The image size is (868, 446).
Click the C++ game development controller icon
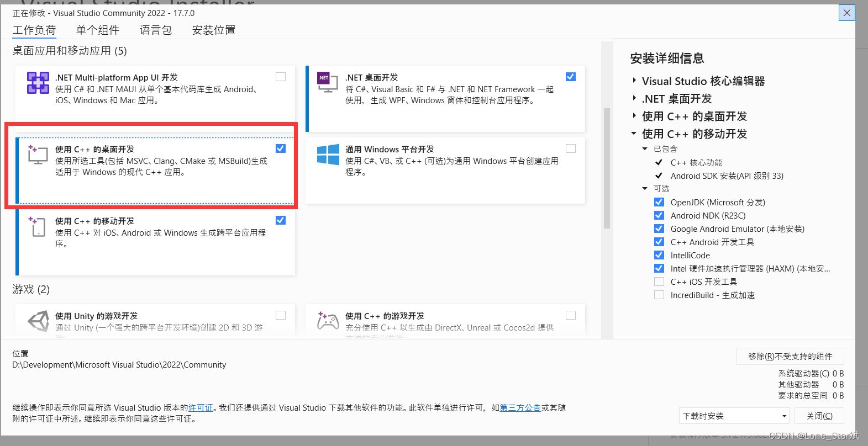pos(328,321)
